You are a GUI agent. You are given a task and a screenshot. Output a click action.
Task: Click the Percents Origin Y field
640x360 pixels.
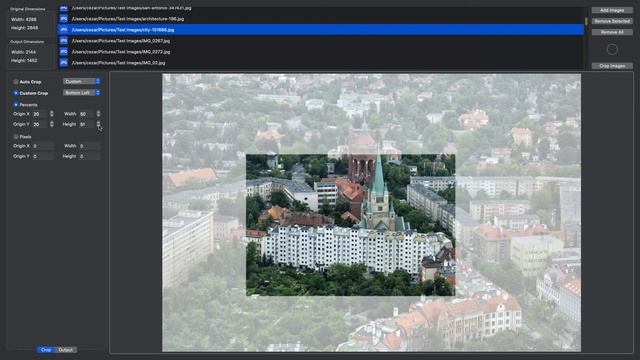pyautogui.click(x=40, y=124)
